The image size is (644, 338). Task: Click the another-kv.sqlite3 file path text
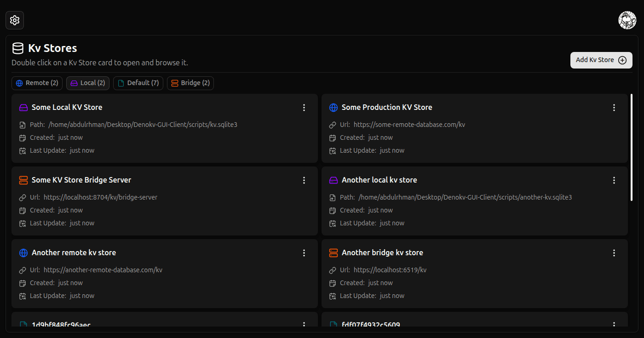click(x=465, y=197)
